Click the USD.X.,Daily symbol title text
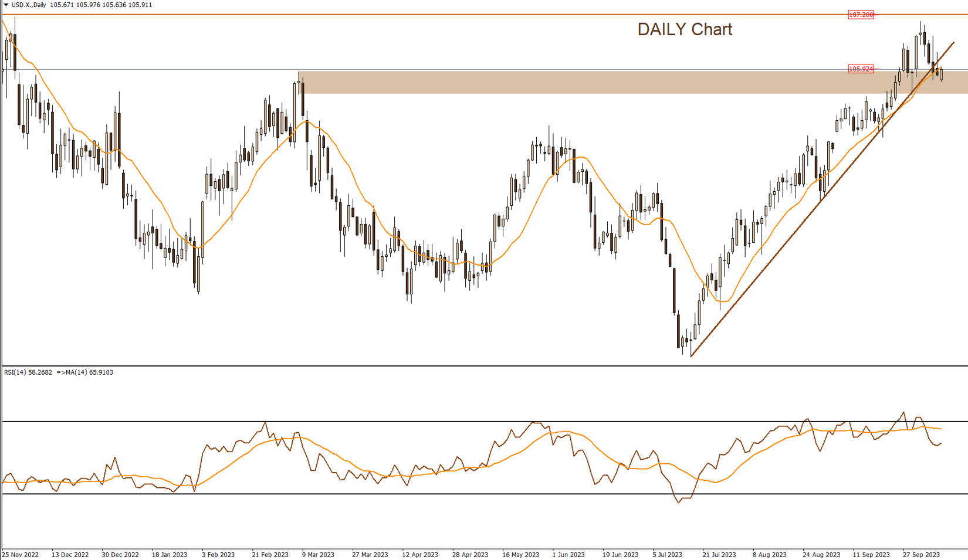Image resolution: width=968 pixels, height=560 pixels. pos(29,5)
